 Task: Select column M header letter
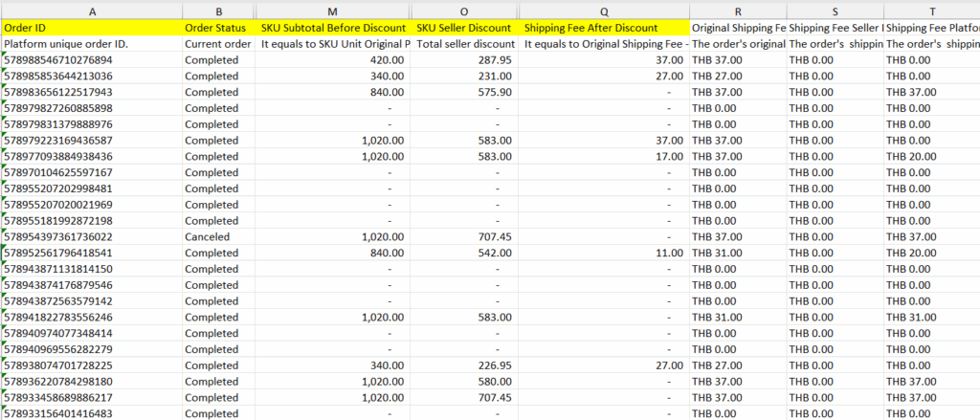tap(333, 10)
